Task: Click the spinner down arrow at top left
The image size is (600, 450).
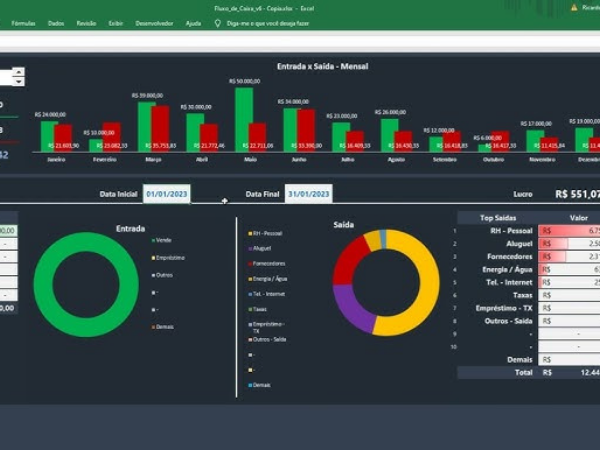Action: click(x=19, y=82)
